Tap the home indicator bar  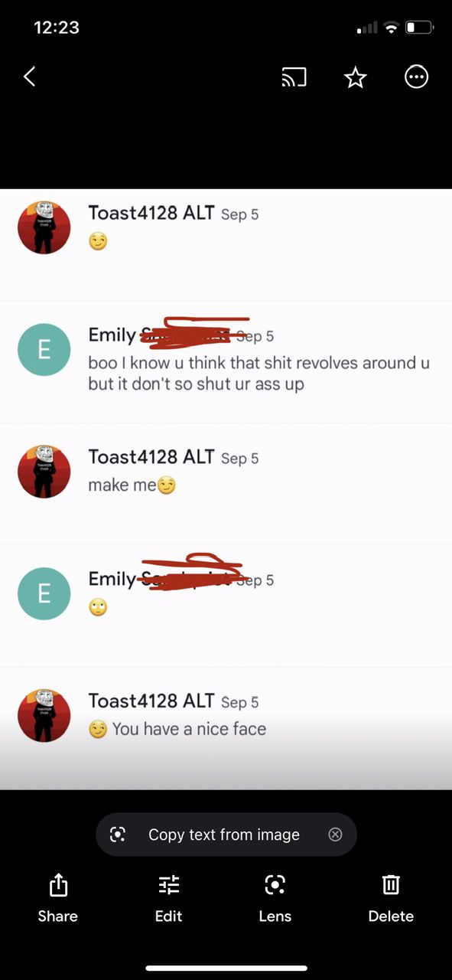tap(226, 969)
